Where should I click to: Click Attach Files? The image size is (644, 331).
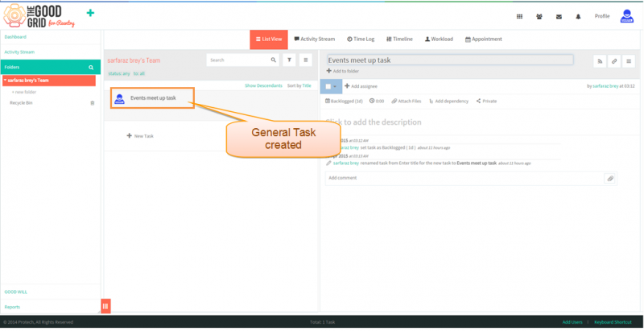pyautogui.click(x=406, y=101)
